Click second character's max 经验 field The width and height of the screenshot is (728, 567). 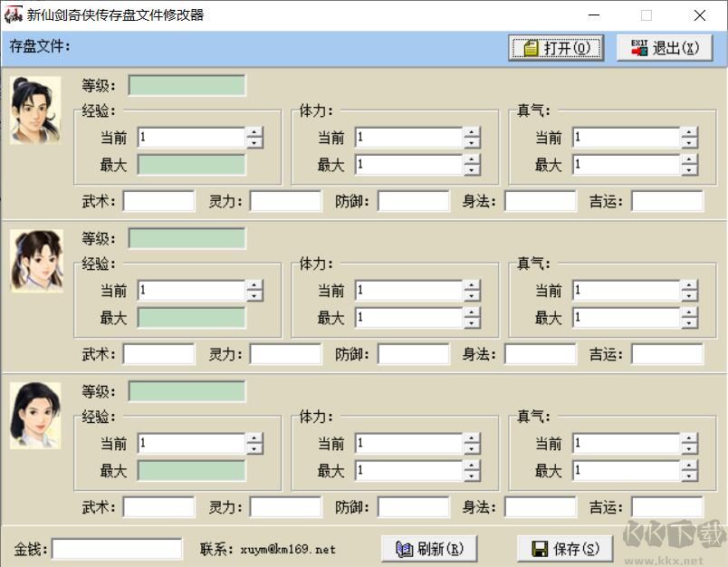point(192,318)
